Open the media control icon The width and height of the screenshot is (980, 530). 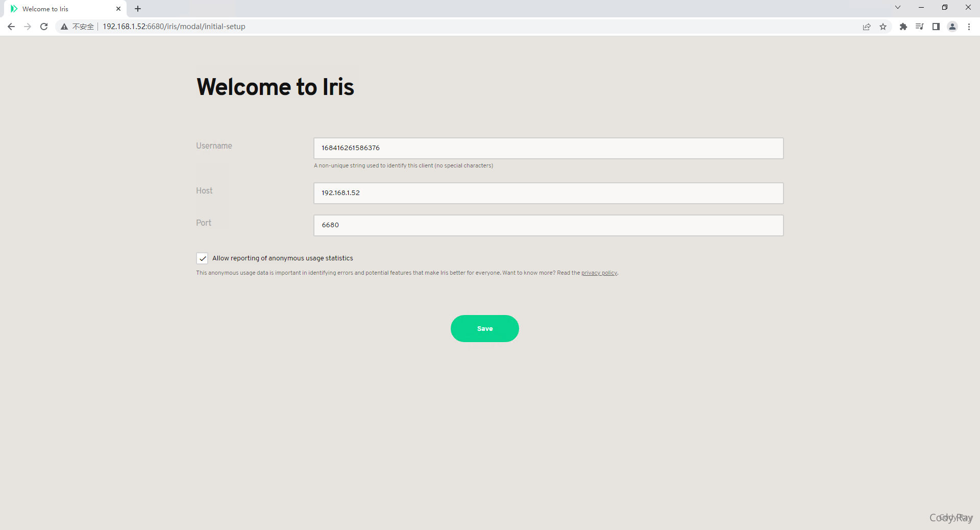(920, 27)
